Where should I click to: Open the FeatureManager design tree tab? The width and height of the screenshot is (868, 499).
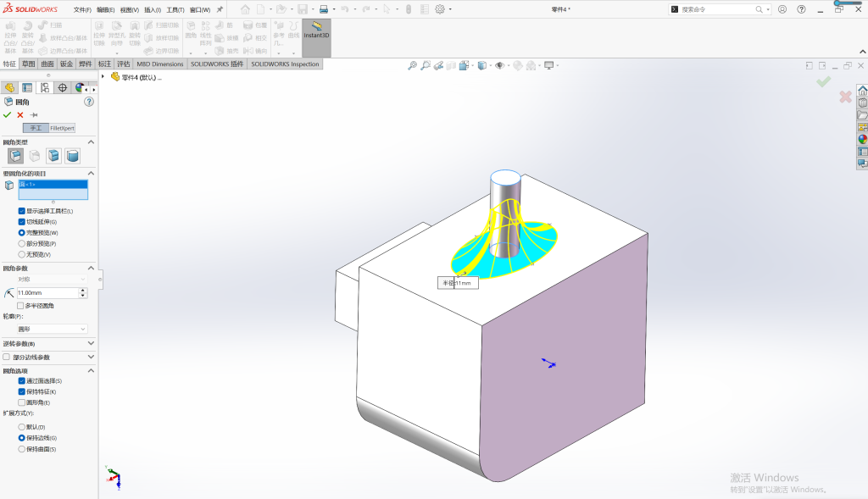tap(9, 88)
